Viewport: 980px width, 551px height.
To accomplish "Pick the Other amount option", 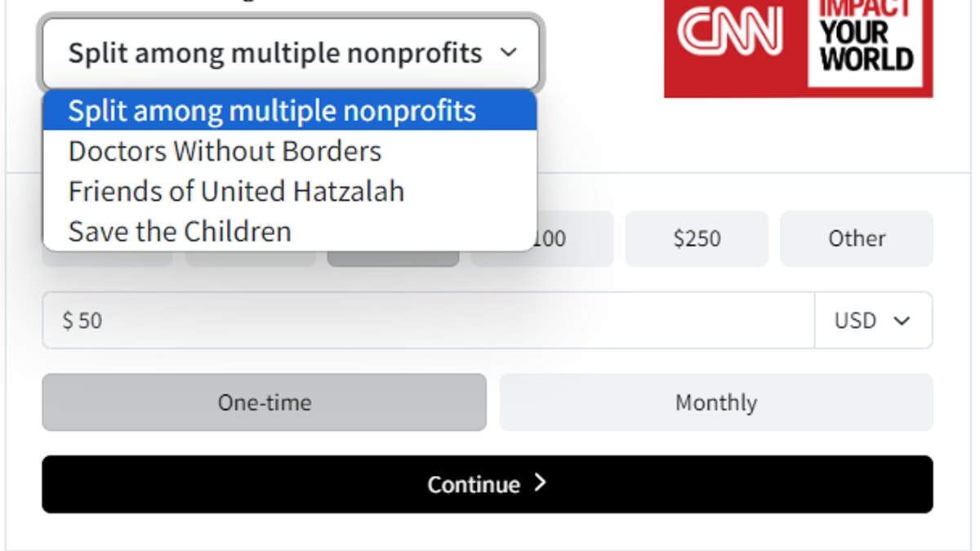I will point(856,238).
